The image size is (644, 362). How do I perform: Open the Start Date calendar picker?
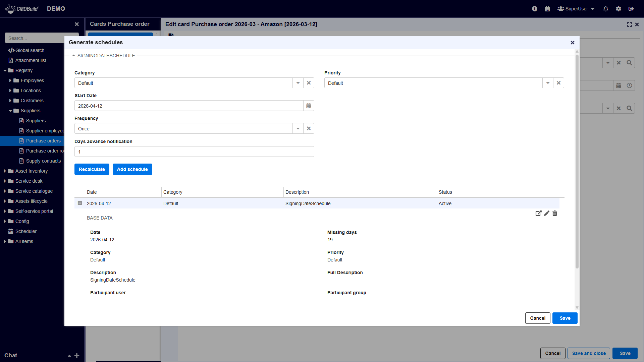pyautogui.click(x=309, y=106)
